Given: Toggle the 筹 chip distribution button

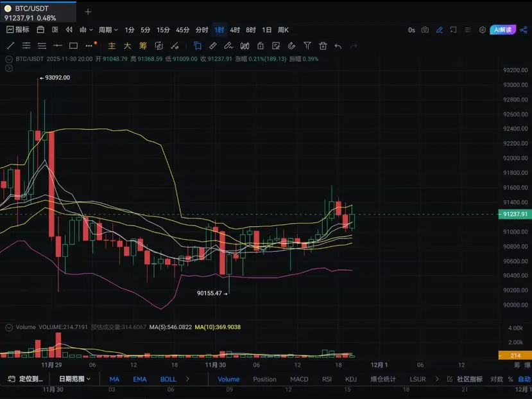Looking at the screenshot, I should pos(143,46).
